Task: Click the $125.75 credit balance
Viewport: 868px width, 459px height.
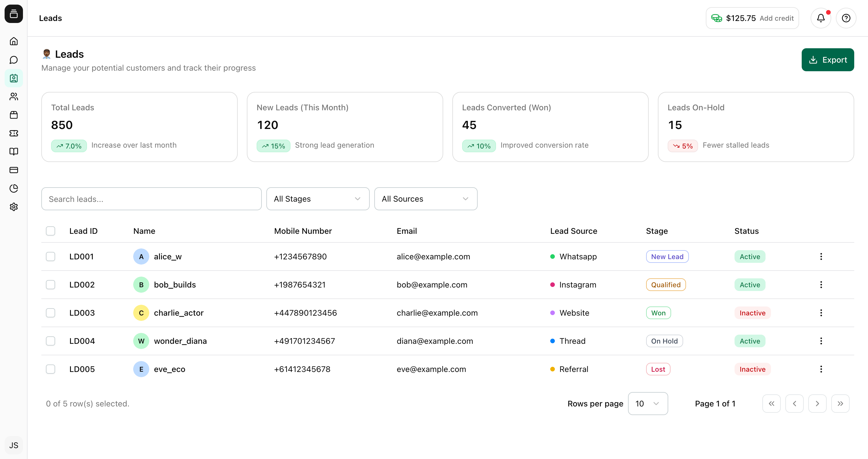Action: coord(741,18)
